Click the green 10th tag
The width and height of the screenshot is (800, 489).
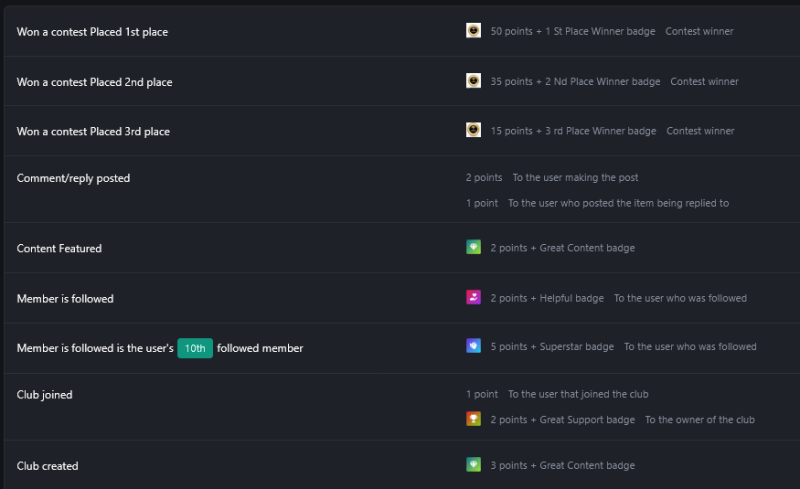point(195,348)
